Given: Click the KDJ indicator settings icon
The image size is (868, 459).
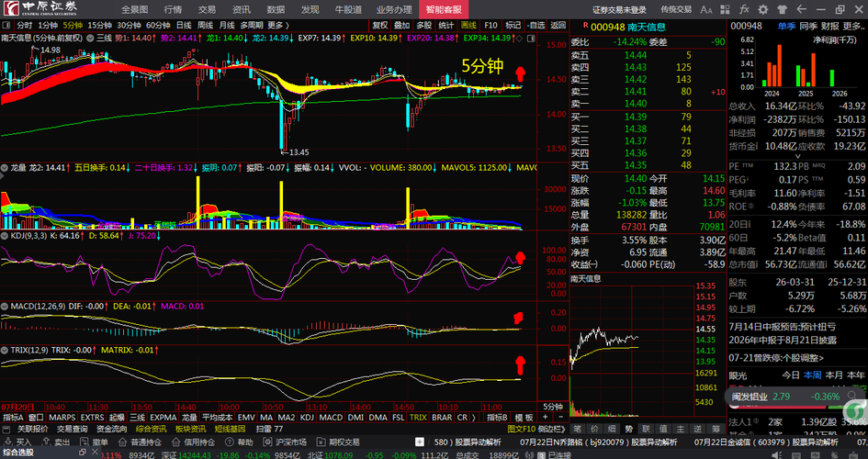Looking at the screenshot, I should pos(5,236).
